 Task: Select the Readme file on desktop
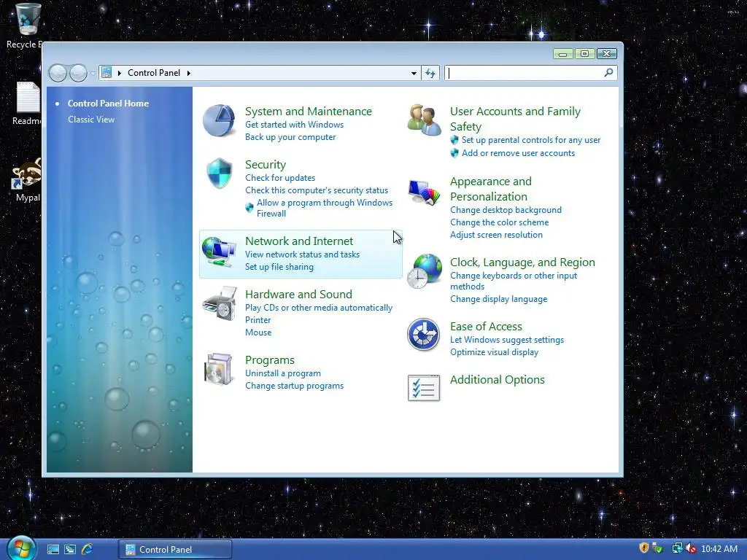click(x=27, y=104)
